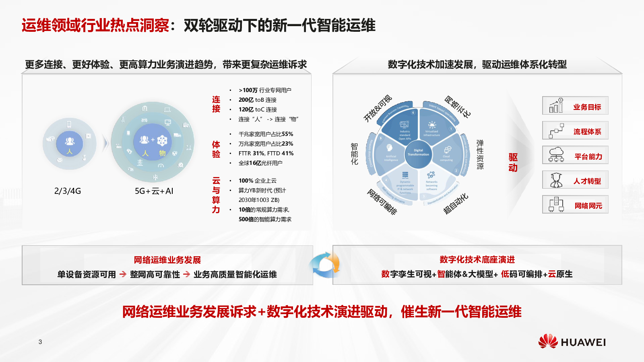Click the circular arrows cycle icon
Screen dimensions: 644x362
point(324,265)
